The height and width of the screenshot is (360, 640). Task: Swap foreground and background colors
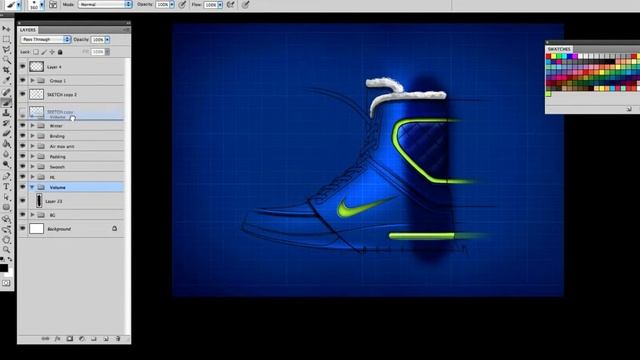click(10, 259)
